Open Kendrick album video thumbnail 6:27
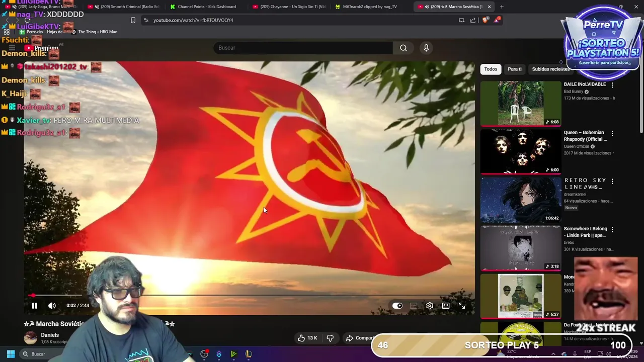Image resolution: width=644 pixels, height=362 pixels. (x=520, y=296)
